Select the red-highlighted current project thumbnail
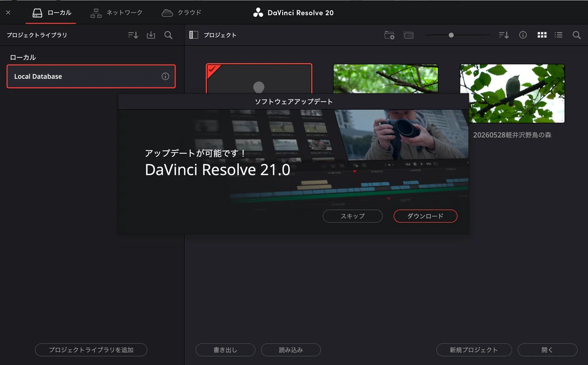 (x=259, y=78)
